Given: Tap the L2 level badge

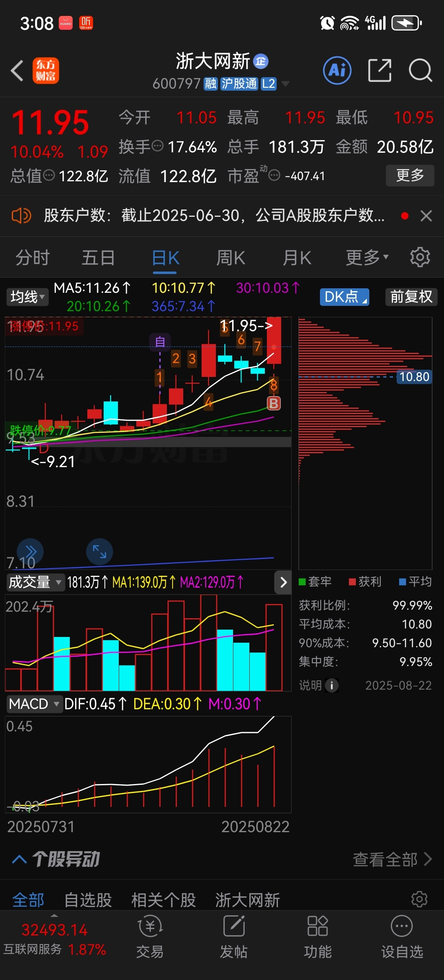Looking at the screenshot, I should pos(269,84).
